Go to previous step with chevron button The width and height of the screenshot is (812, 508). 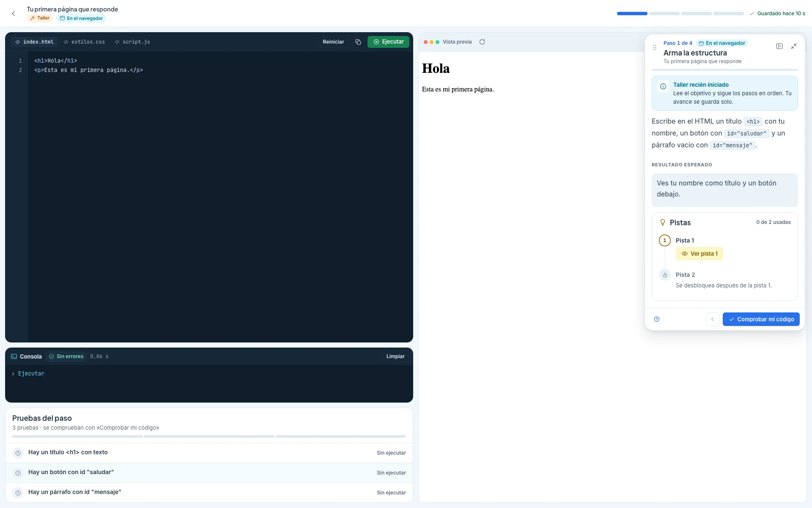coord(713,319)
